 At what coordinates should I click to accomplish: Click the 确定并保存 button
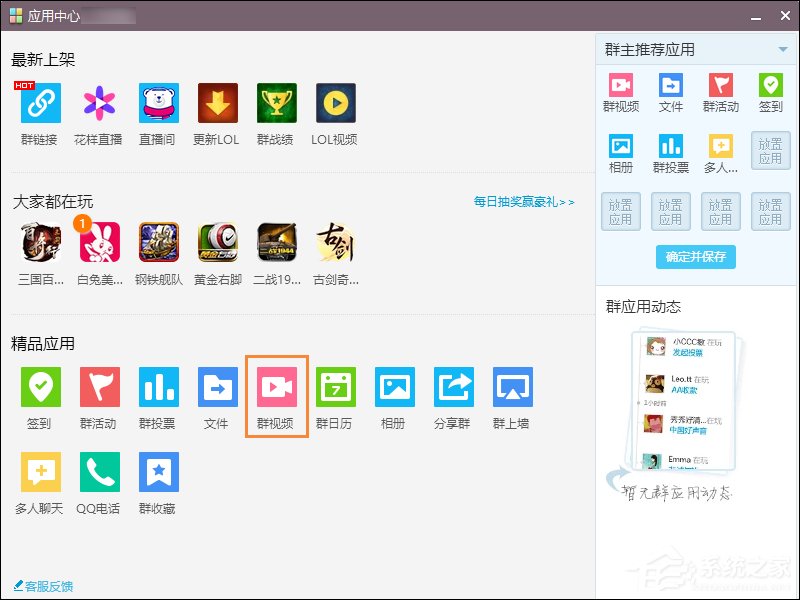pos(696,256)
